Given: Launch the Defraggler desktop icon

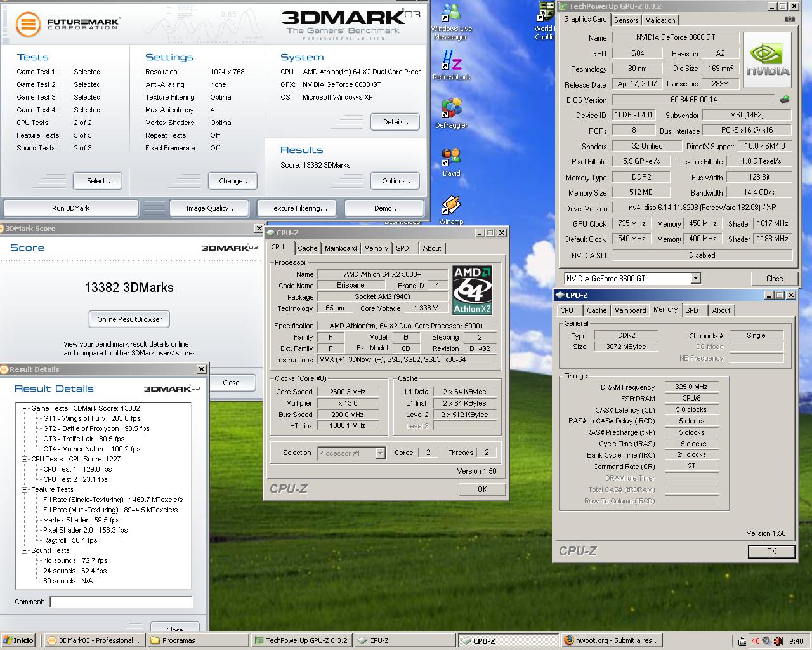Looking at the screenshot, I should point(452,114).
